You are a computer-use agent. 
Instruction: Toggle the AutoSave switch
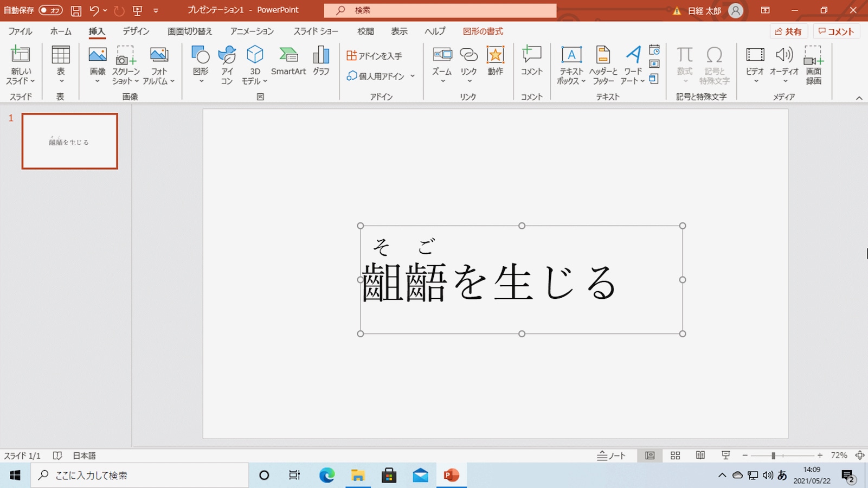click(x=50, y=10)
